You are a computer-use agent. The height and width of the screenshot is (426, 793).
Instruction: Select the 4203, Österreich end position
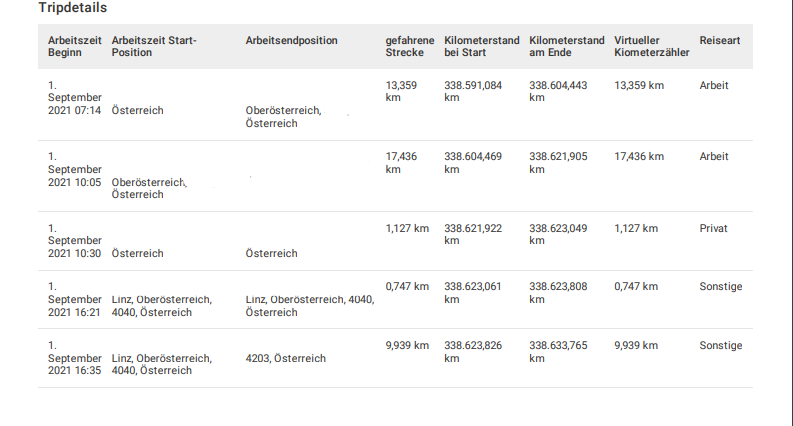(x=285, y=358)
